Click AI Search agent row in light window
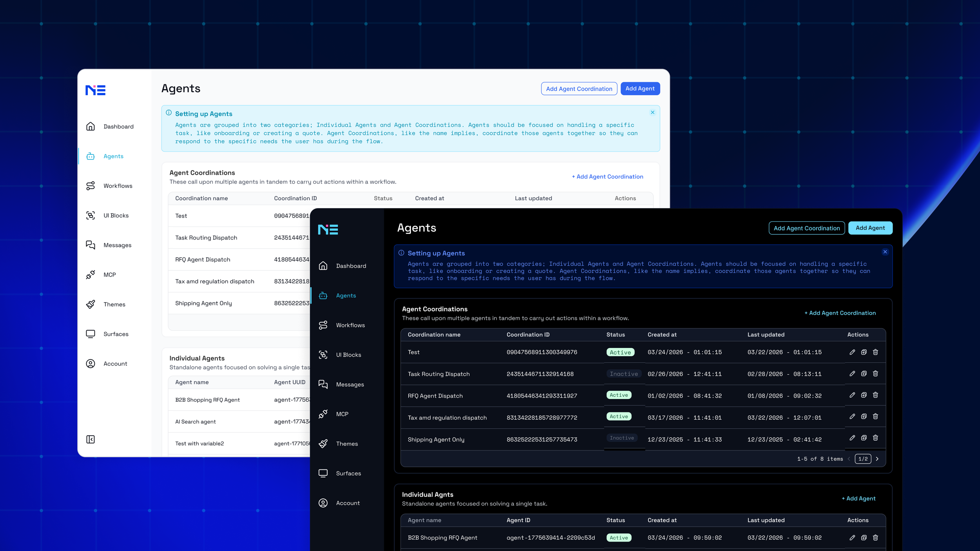The height and width of the screenshot is (551, 980). coord(239,422)
